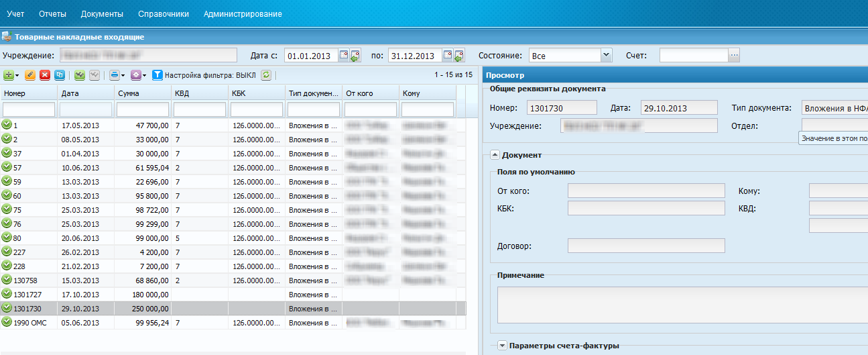Click the status icon of row 75
This screenshot has height=355, width=868.
(7, 209)
